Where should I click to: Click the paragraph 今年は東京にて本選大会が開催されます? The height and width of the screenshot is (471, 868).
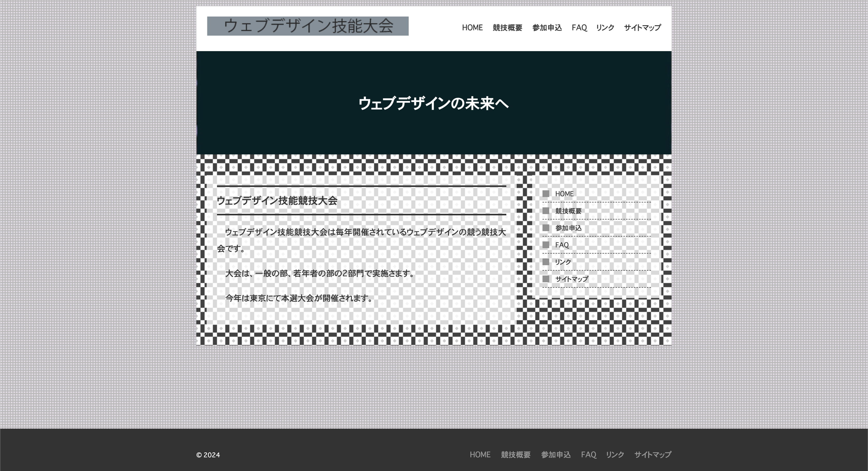tap(299, 298)
